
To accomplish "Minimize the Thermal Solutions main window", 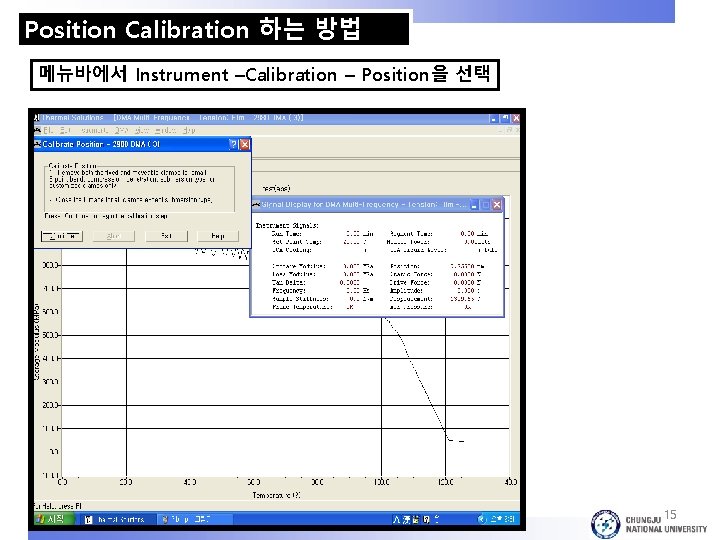I will click(494, 118).
